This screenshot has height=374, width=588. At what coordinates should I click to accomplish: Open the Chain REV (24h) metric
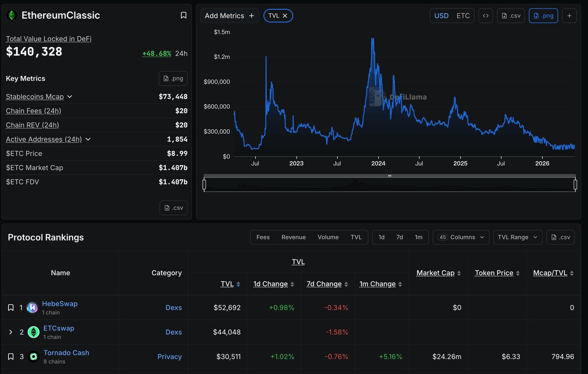pyautogui.click(x=32, y=125)
